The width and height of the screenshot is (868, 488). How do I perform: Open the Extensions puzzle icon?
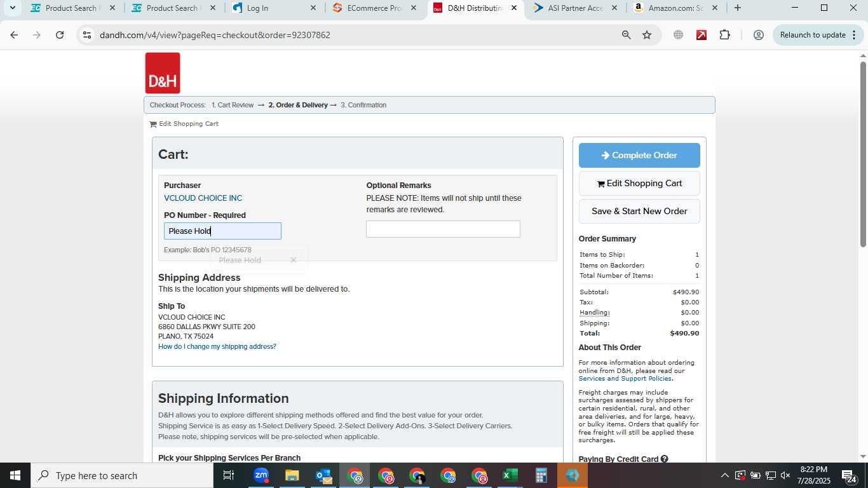[724, 35]
